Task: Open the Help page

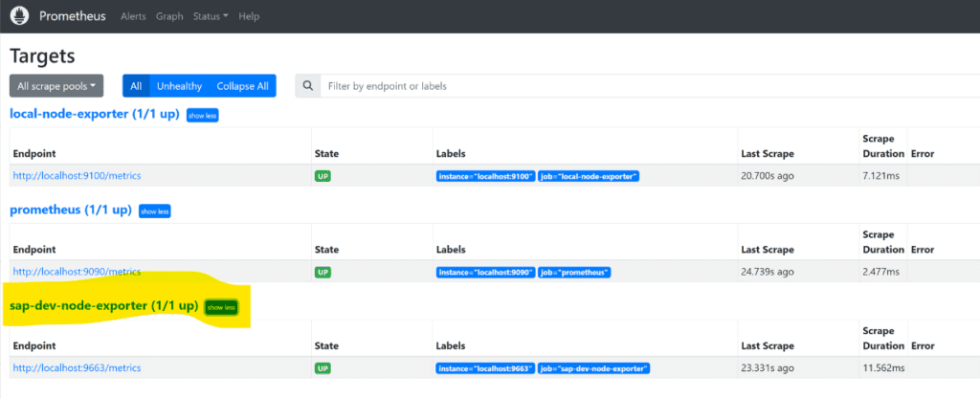Action: (249, 17)
